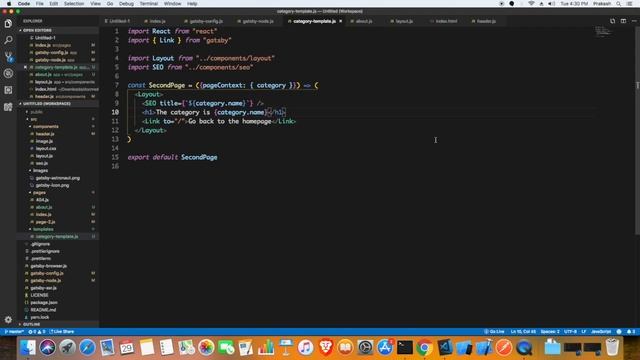Open notifications bell in status bar

(x=631, y=331)
